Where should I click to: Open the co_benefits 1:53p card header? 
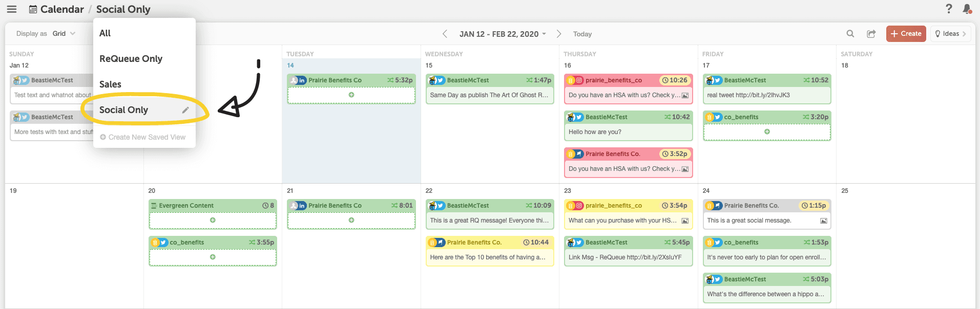[x=767, y=242]
